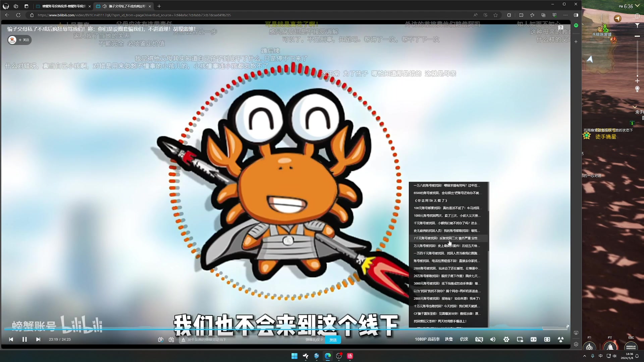Click the blue 发送 send button

(x=333, y=340)
